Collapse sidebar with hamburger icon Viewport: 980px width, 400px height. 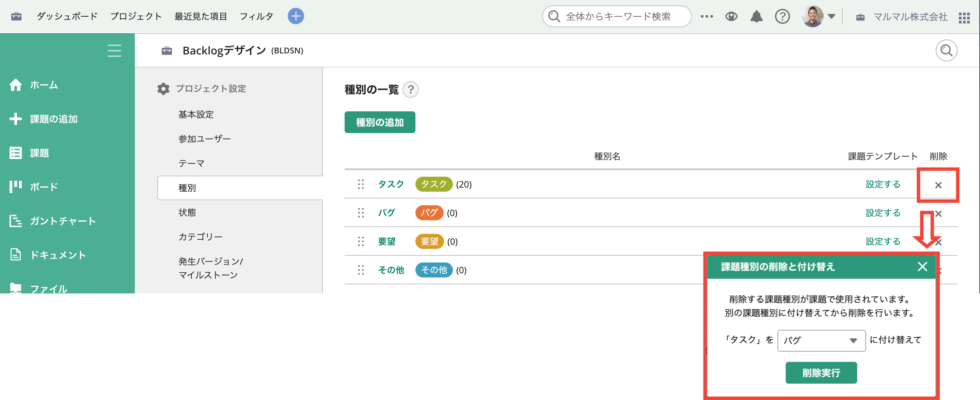(x=114, y=51)
